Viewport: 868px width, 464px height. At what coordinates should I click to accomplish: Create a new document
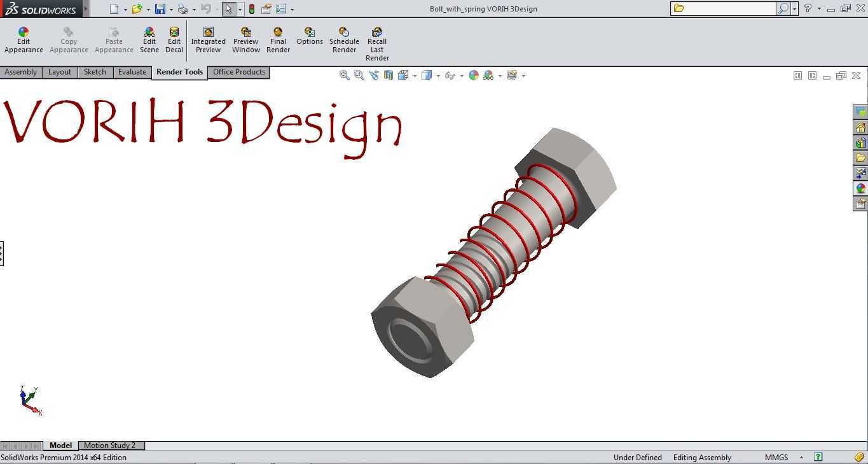pyautogui.click(x=114, y=9)
